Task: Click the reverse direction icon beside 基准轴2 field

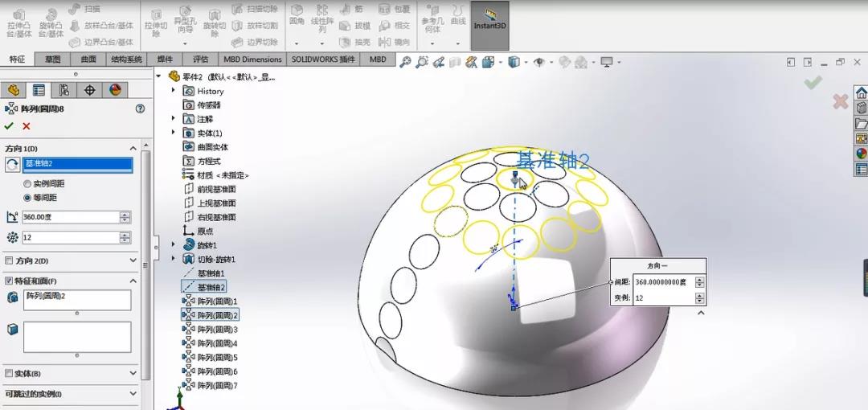Action: (12, 164)
